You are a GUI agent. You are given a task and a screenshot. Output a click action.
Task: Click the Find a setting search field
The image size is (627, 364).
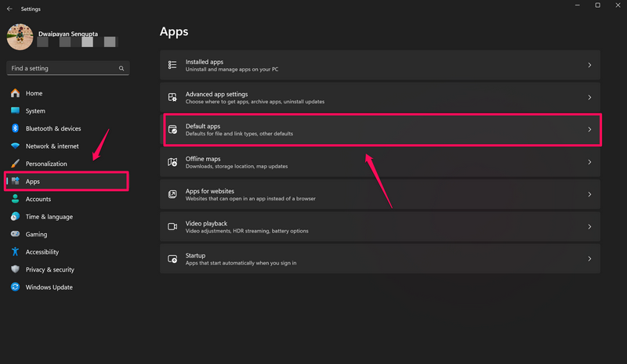pyautogui.click(x=63, y=69)
